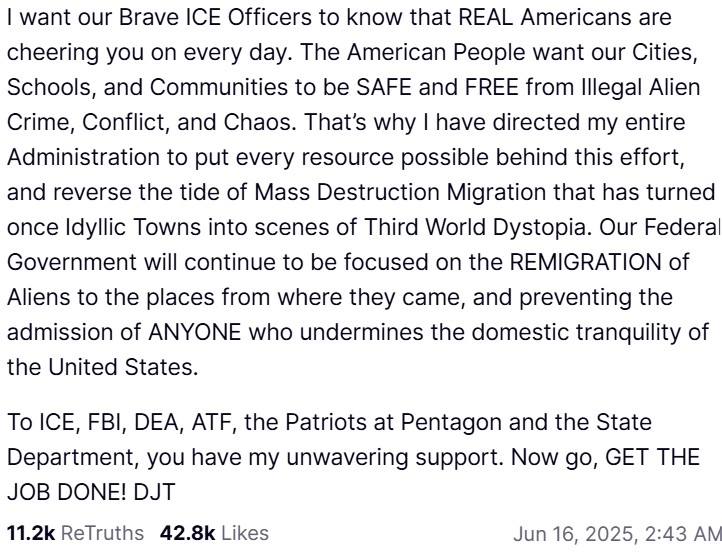Click the word REMIGRATION in the post
Viewport: 722px width, 552px height.
point(585,262)
